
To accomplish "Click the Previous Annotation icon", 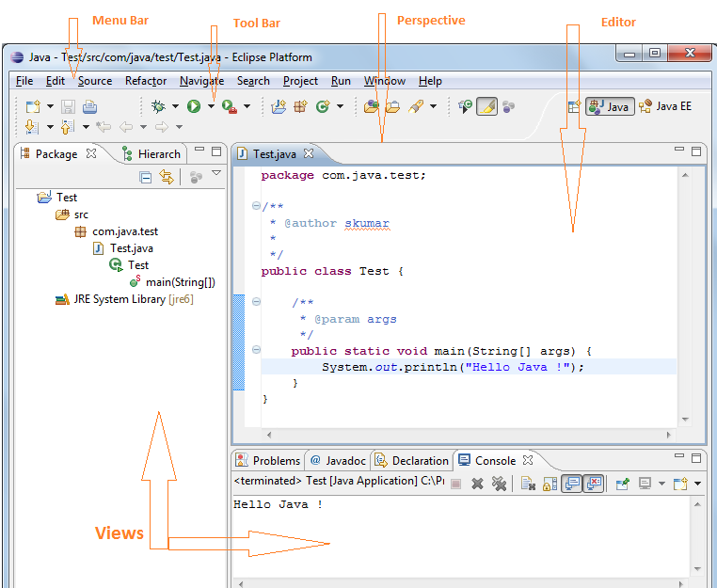I will (67, 127).
